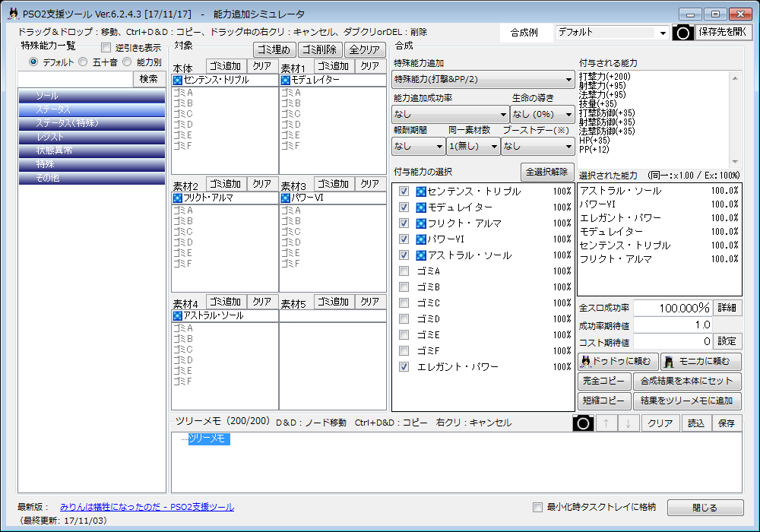Select the ソール category in the ability list
This screenshot has width=760, height=532.
[91, 96]
